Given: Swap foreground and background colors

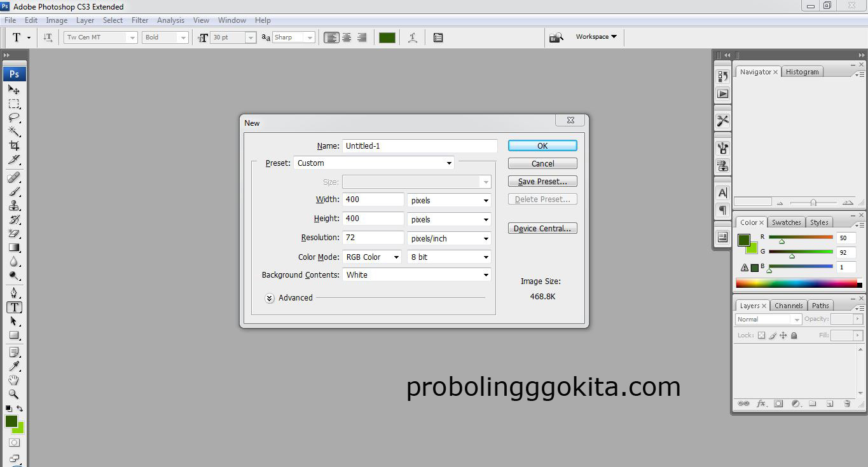Looking at the screenshot, I should (20, 409).
